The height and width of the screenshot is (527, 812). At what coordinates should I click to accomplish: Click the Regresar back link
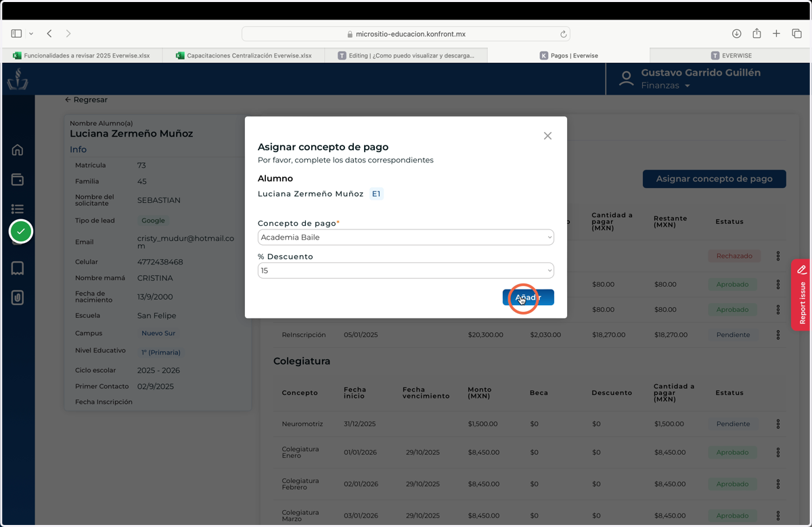(86, 99)
